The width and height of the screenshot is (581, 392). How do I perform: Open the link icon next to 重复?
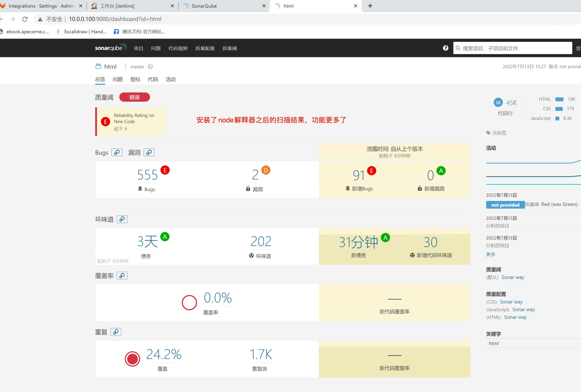coord(116,332)
